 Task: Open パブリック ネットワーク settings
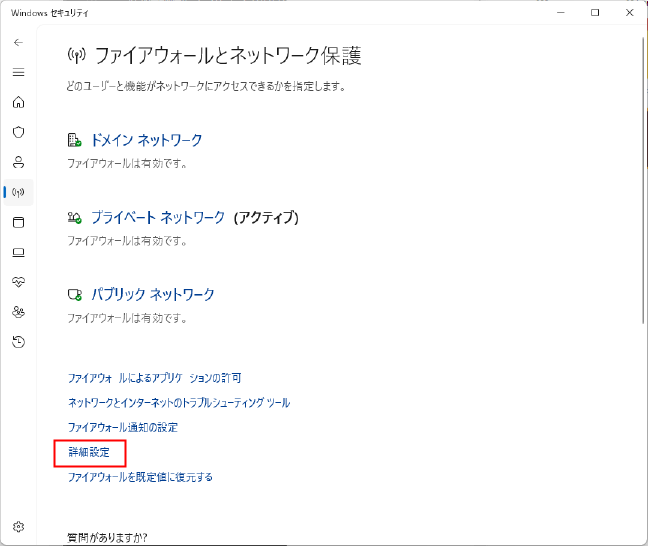(x=152, y=294)
